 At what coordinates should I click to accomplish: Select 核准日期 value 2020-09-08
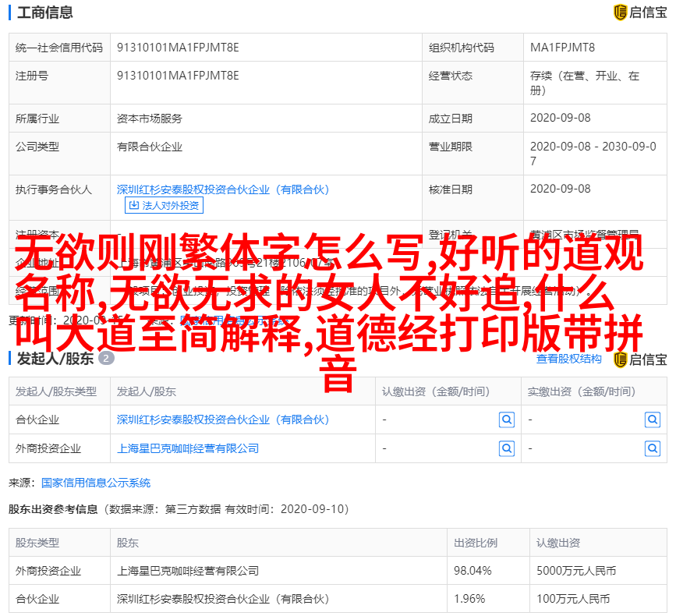(560, 189)
